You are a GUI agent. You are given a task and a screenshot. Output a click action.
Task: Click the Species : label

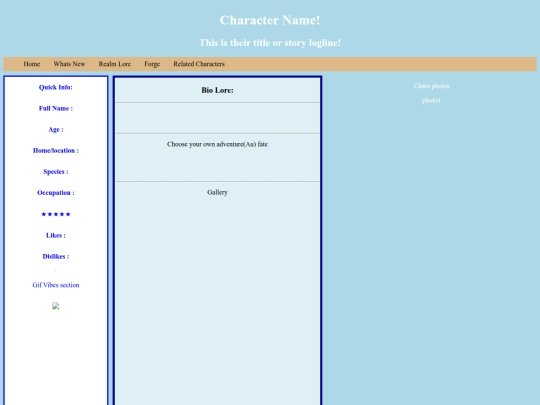pyautogui.click(x=56, y=172)
